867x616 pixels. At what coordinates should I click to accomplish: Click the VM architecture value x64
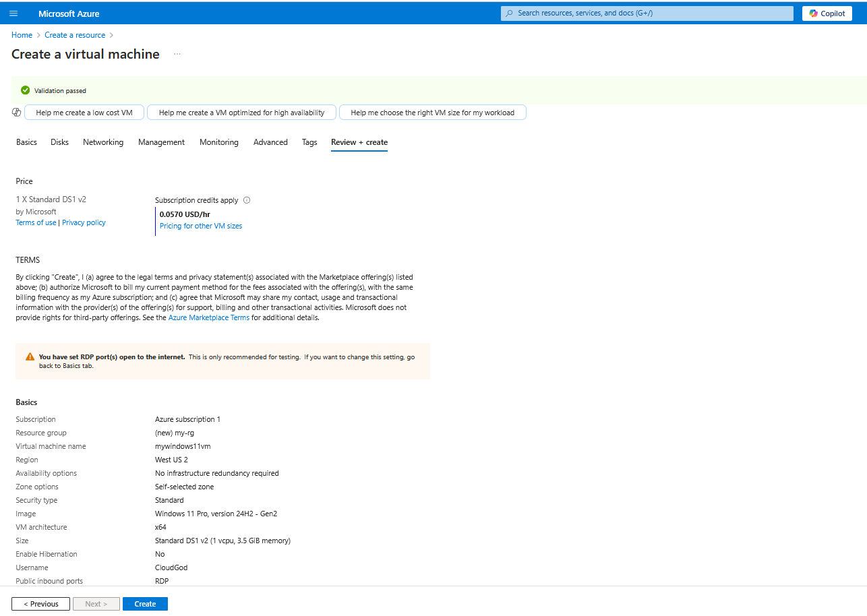coord(160,527)
